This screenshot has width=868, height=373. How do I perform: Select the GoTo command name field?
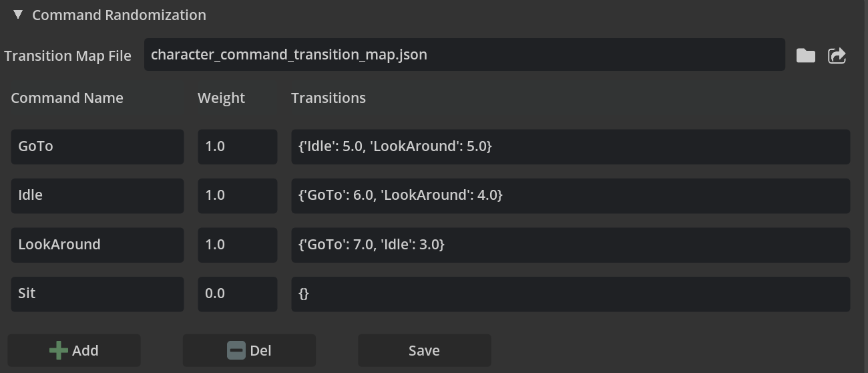[x=97, y=146]
